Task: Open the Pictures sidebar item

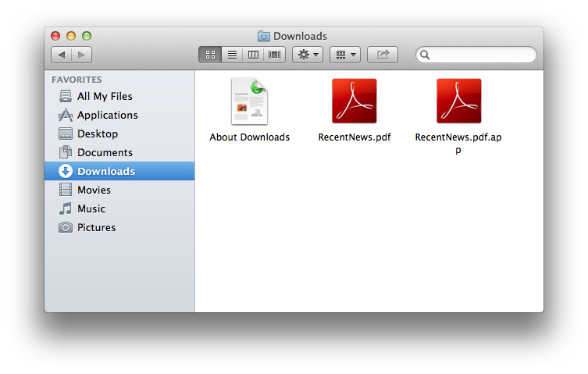Action: tap(96, 227)
